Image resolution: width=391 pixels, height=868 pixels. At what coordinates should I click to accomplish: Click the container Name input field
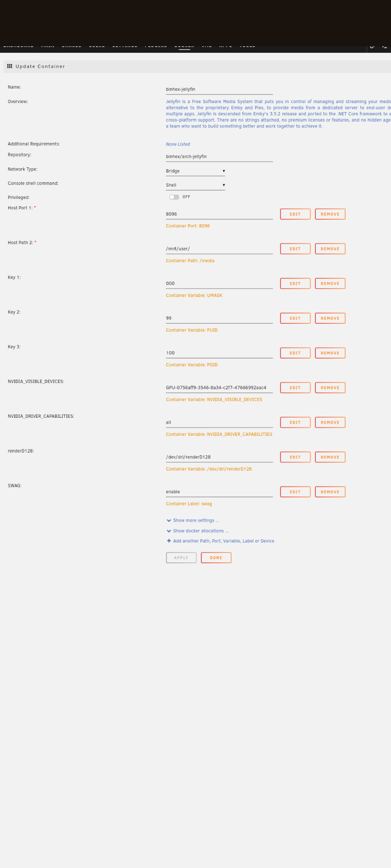coord(219,90)
